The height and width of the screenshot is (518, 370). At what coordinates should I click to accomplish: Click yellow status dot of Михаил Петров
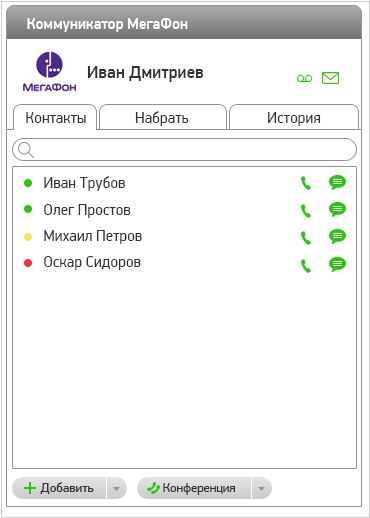coord(28,237)
